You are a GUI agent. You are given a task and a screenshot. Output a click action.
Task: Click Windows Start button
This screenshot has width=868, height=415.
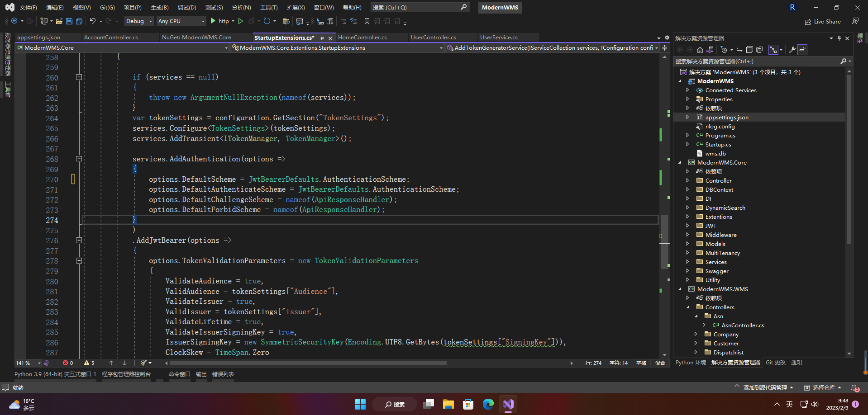coord(360,404)
